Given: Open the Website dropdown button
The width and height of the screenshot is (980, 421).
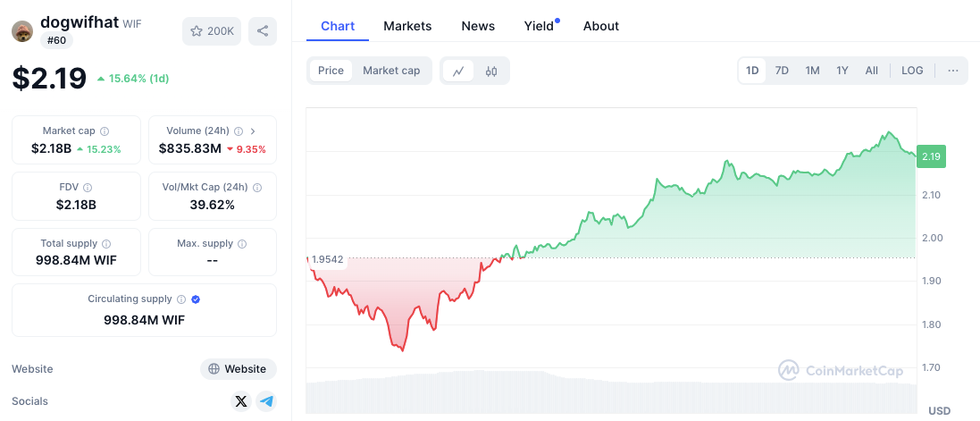Looking at the screenshot, I should coord(238,369).
